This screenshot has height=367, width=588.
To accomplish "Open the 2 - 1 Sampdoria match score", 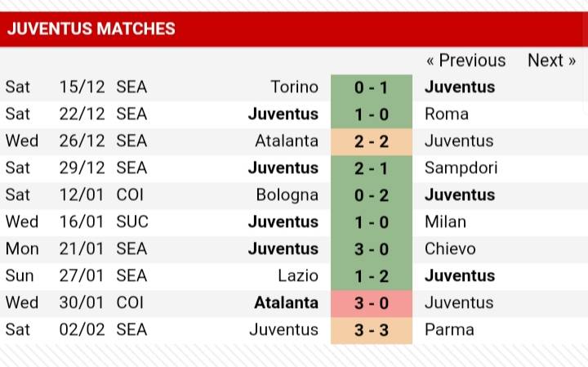I will coord(372,169).
